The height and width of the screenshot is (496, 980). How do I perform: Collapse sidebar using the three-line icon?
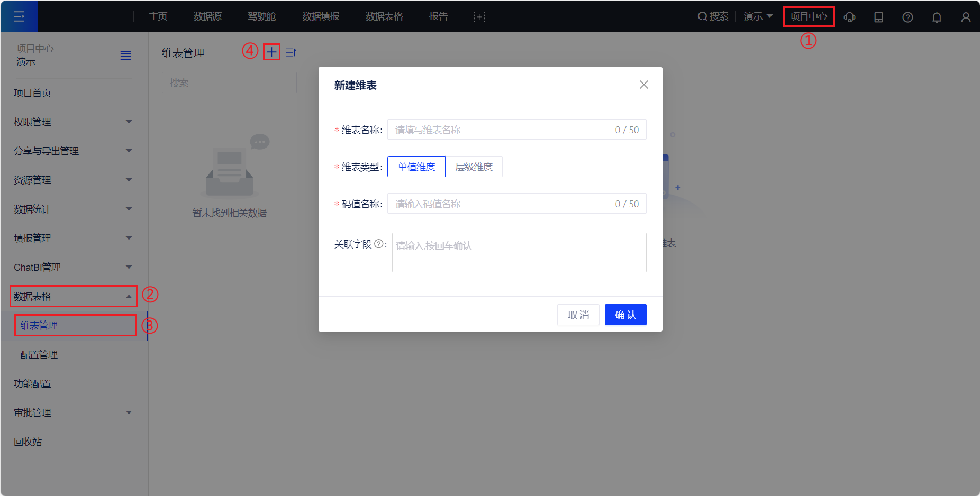125,55
